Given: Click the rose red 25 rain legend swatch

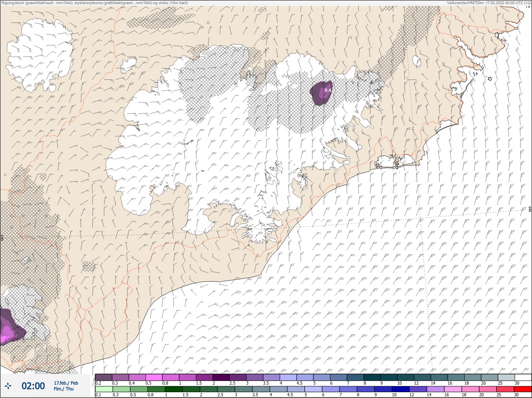Looking at the screenshot, I should (x=505, y=390).
